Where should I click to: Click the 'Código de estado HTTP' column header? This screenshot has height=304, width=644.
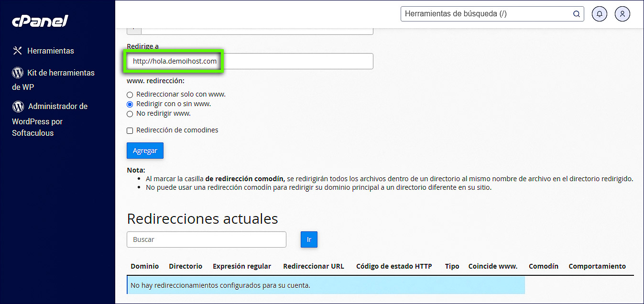pos(393,266)
